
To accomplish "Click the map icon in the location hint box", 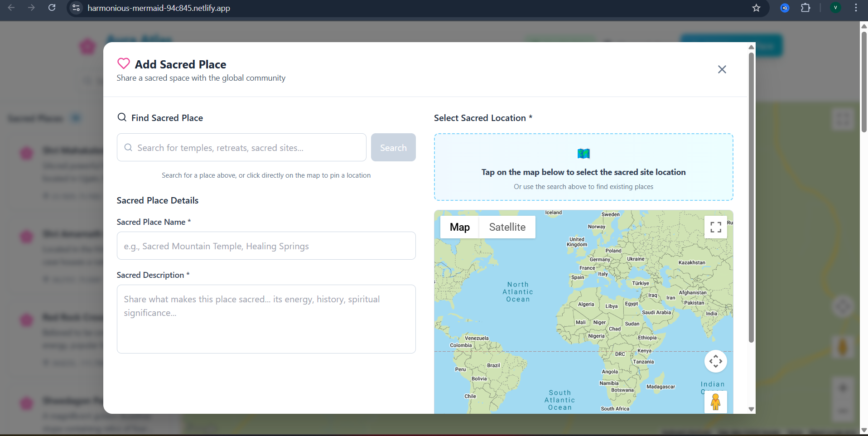I will click(x=583, y=154).
